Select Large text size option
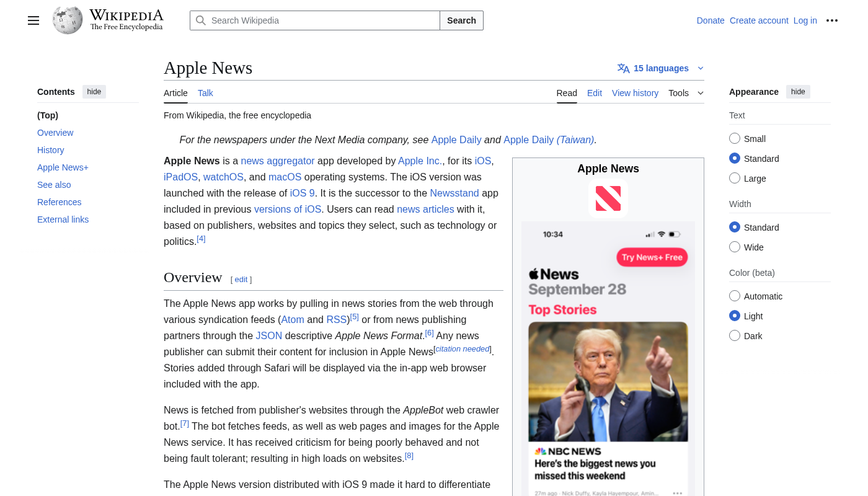The image size is (868, 496). point(735,179)
